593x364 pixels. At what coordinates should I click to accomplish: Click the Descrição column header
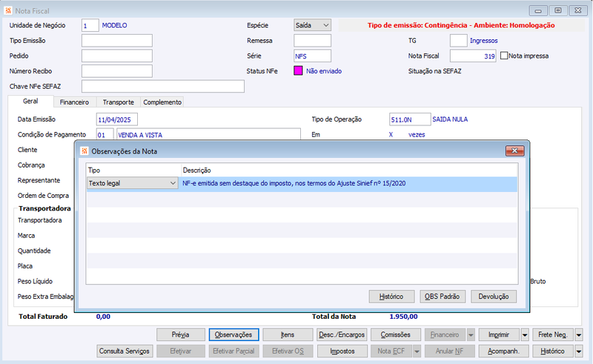click(348, 171)
